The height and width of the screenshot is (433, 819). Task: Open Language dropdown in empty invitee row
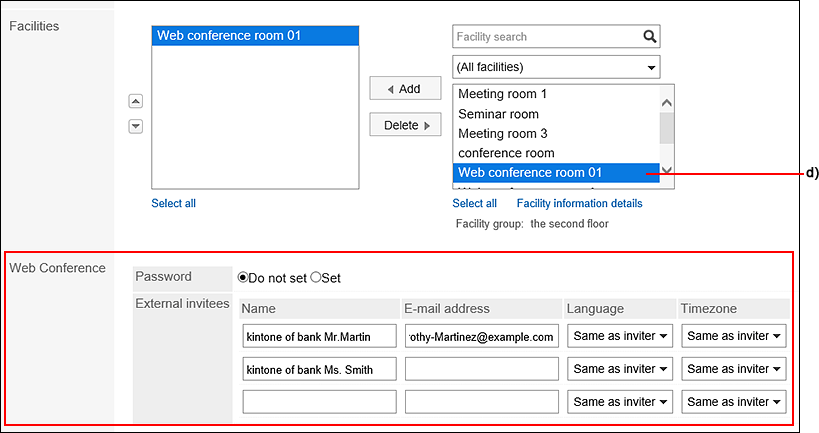tap(619, 402)
